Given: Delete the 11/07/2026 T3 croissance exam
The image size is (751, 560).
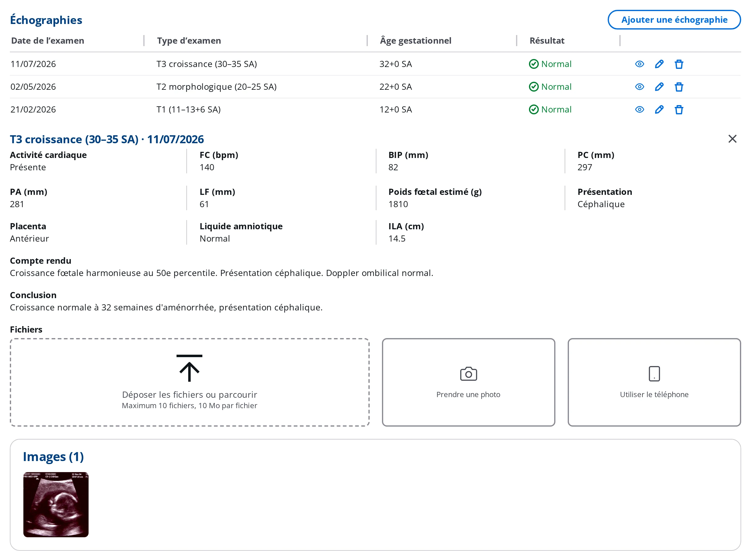Looking at the screenshot, I should point(679,64).
